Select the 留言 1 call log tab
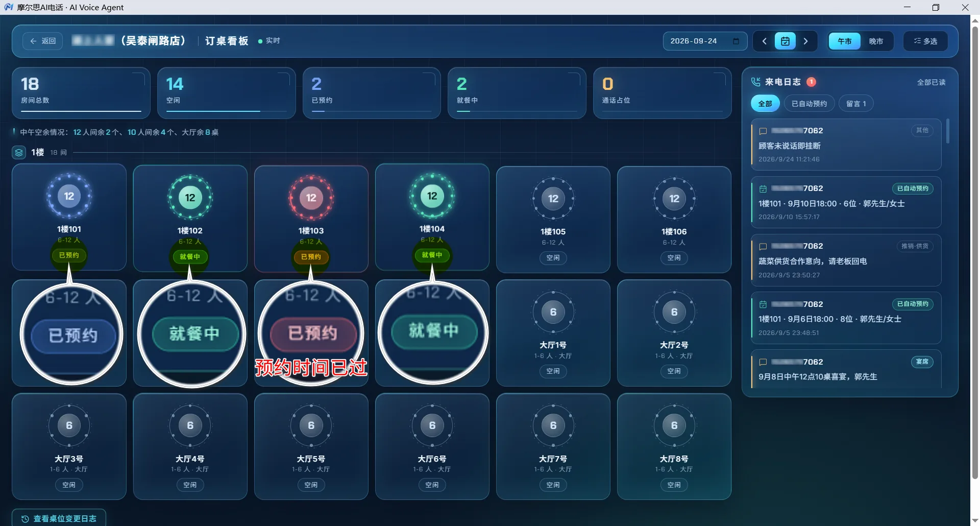980x526 pixels. 856,104
